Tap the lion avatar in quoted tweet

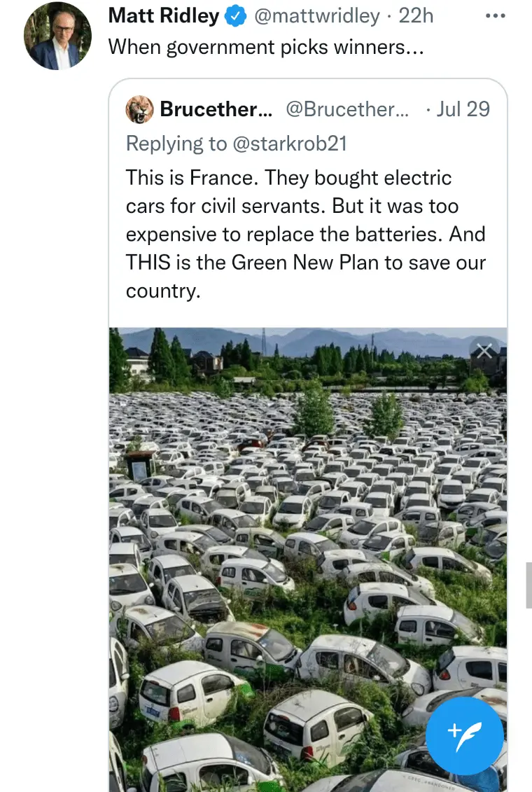(x=139, y=109)
